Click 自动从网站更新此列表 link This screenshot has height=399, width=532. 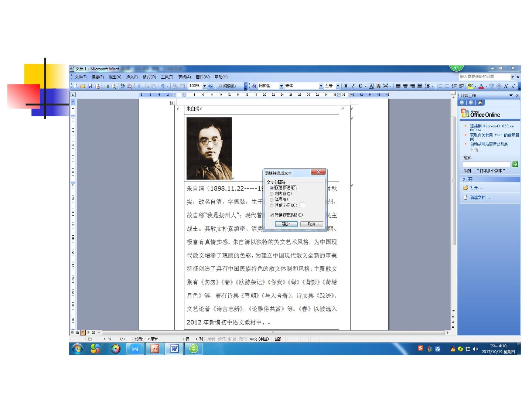coord(489,144)
